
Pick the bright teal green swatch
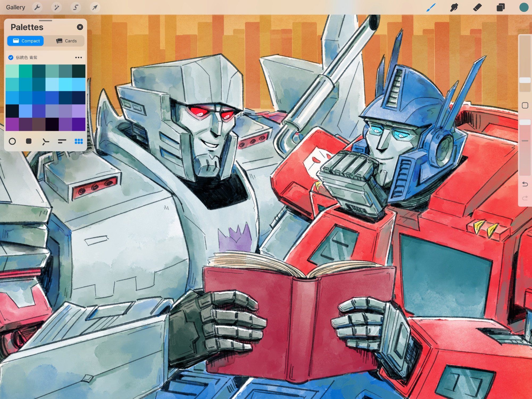click(x=26, y=71)
